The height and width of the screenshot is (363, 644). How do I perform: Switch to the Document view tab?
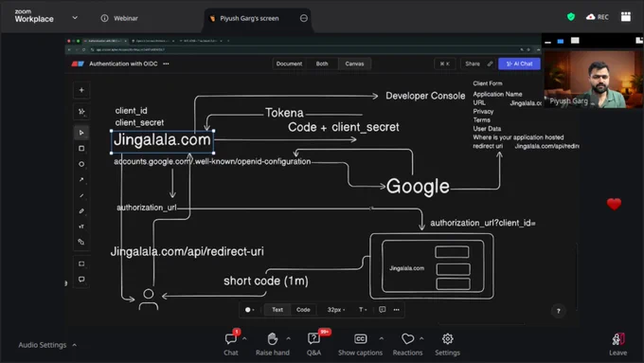[x=289, y=64]
